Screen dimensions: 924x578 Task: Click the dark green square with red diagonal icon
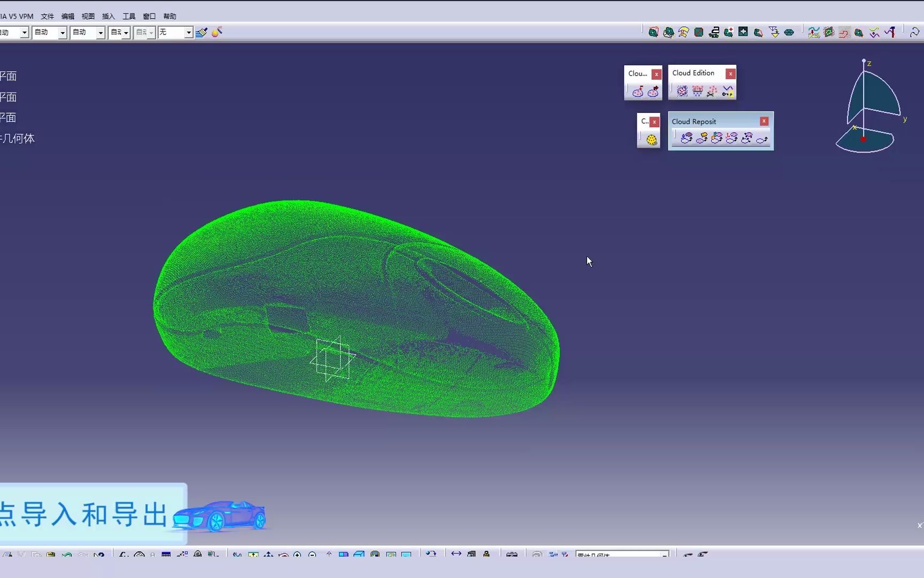click(698, 33)
